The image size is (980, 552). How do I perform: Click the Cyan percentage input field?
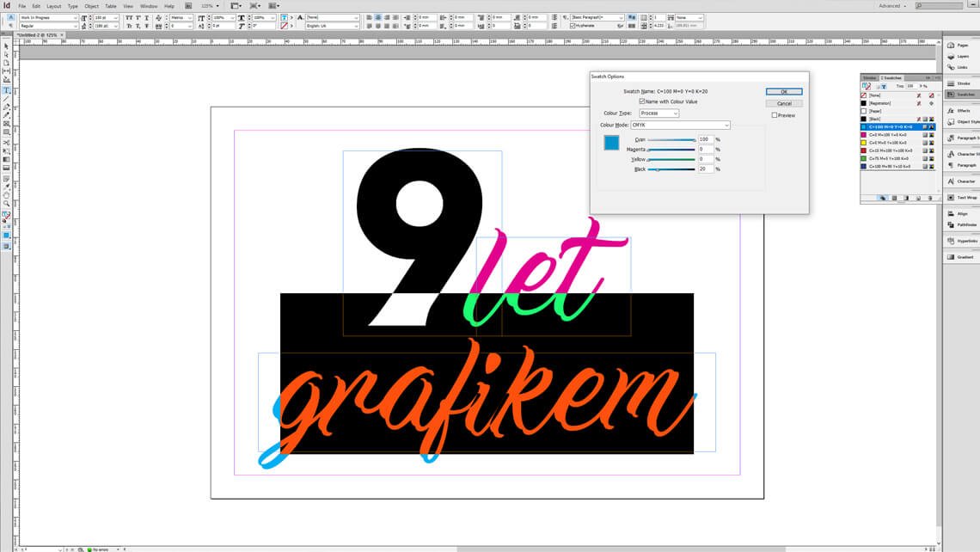(706, 139)
